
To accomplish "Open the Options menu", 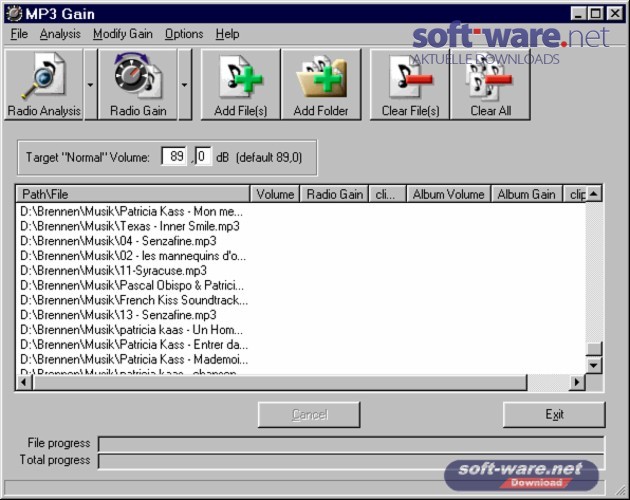I will point(184,34).
